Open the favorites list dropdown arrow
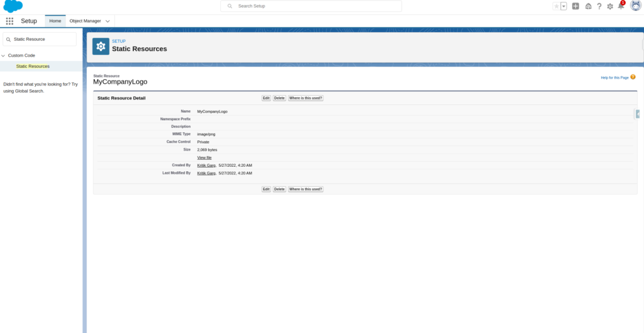This screenshot has height=333, width=644. pos(563,6)
